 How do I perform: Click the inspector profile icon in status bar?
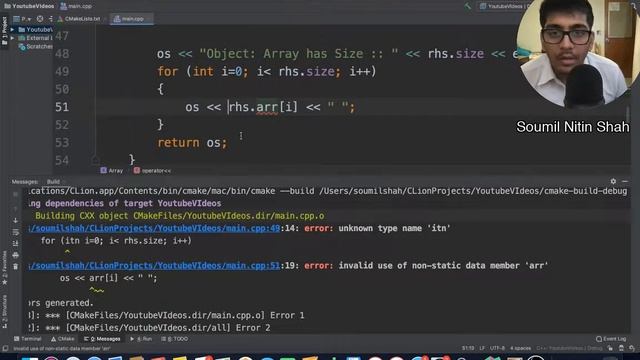click(x=621, y=348)
